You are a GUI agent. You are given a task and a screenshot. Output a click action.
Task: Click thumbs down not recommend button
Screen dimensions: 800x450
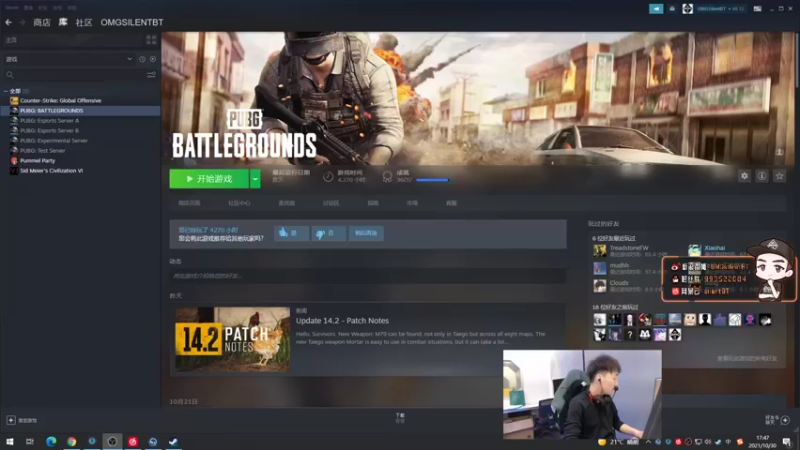tap(328, 233)
